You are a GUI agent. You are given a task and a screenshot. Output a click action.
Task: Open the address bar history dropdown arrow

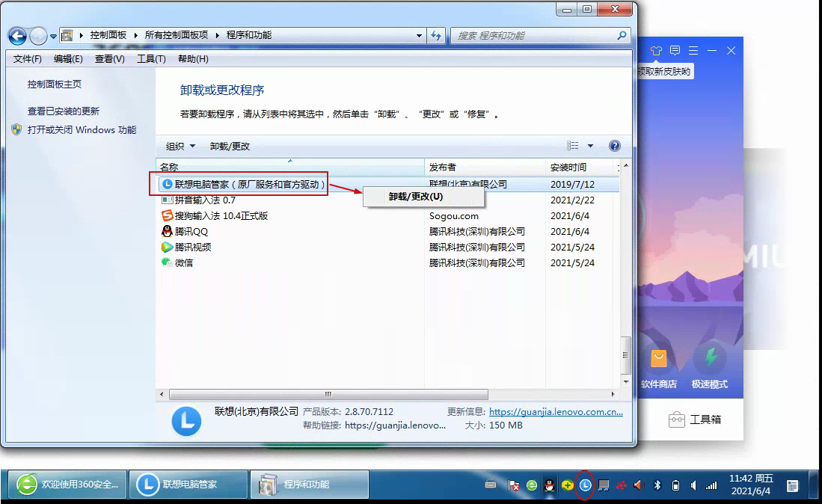(x=419, y=36)
